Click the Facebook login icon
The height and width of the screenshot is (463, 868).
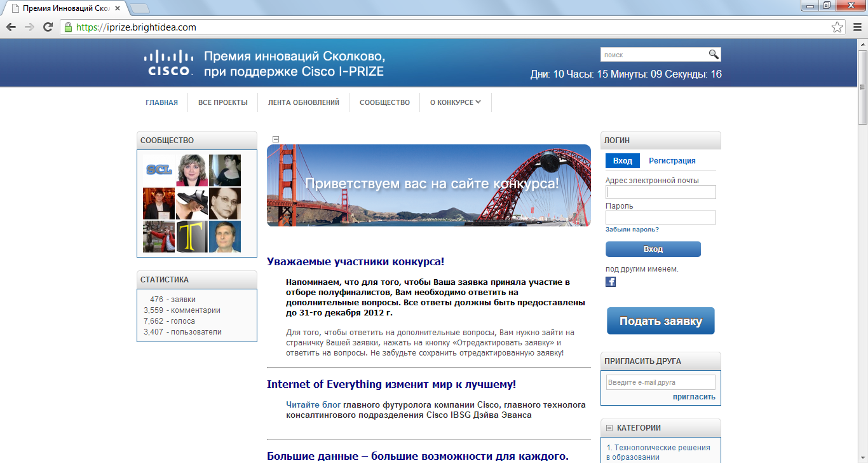click(x=611, y=282)
